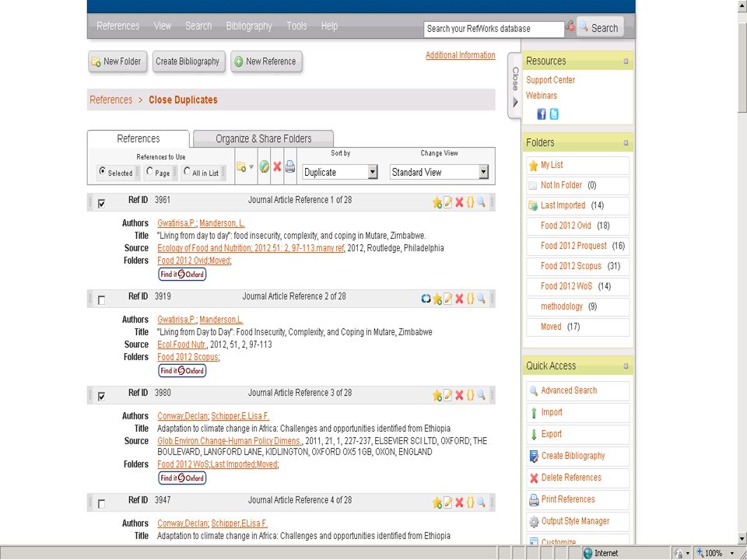The height and width of the screenshot is (560, 747).
Task: Select the 'Page' references radio button
Action: tap(149, 171)
